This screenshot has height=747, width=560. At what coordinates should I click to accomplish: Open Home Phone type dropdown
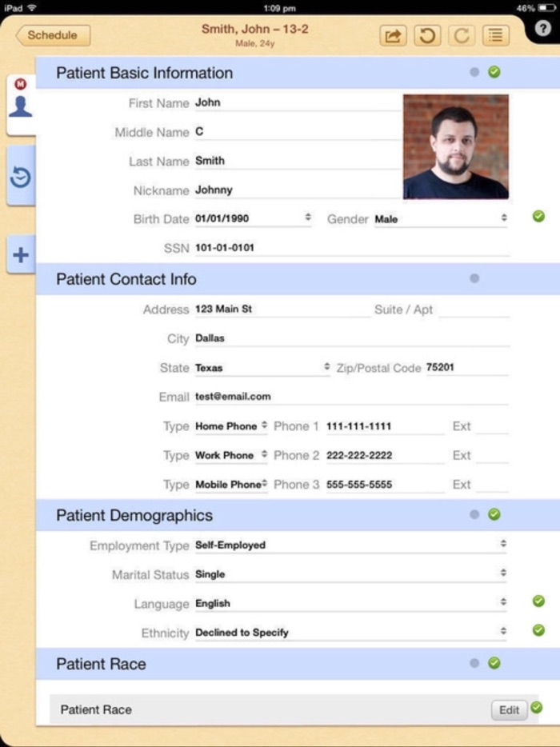point(231,426)
